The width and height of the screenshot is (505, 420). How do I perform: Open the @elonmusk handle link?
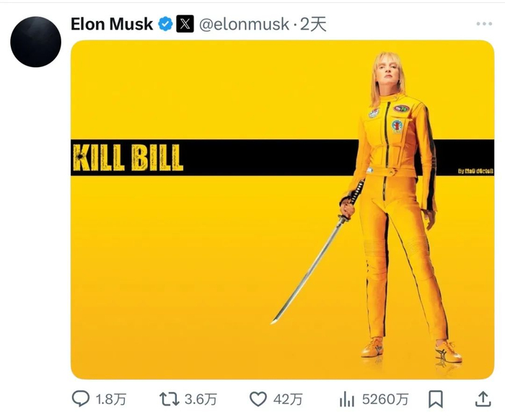pyautogui.click(x=243, y=24)
